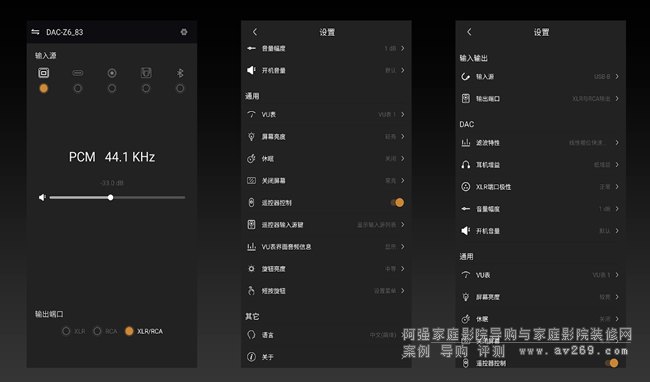The image size is (650, 382).
Task: Expand the 滤波特性 filter option chevron
Action: (617, 143)
